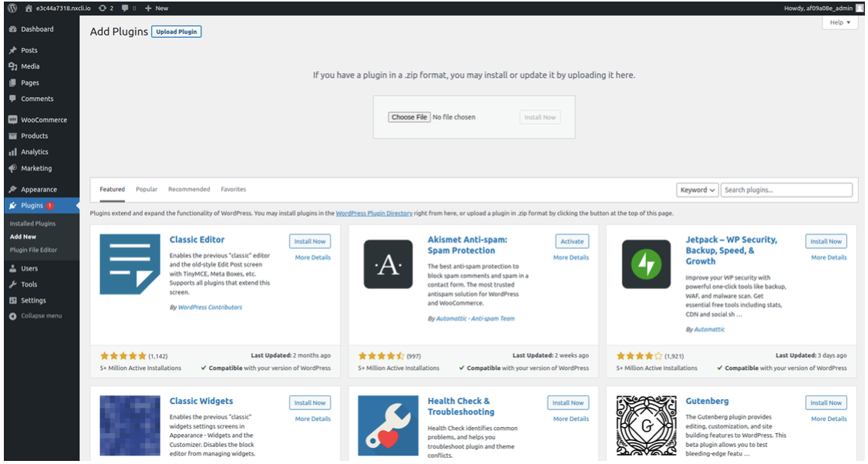Click Howdy, af09a08e_admin account menu
This screenshot has height=464, width=868.
click(823, 8)
